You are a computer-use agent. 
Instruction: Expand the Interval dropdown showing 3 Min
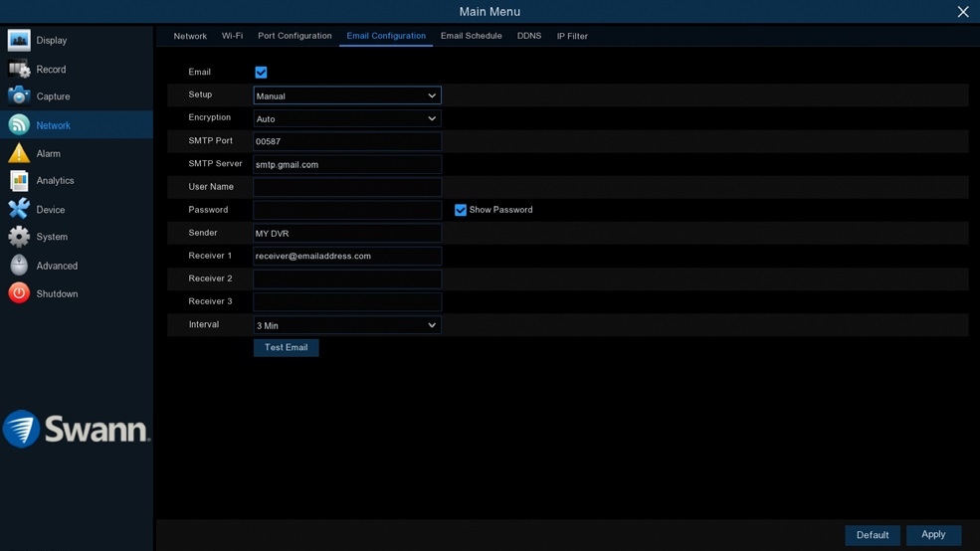click(346, 325)
